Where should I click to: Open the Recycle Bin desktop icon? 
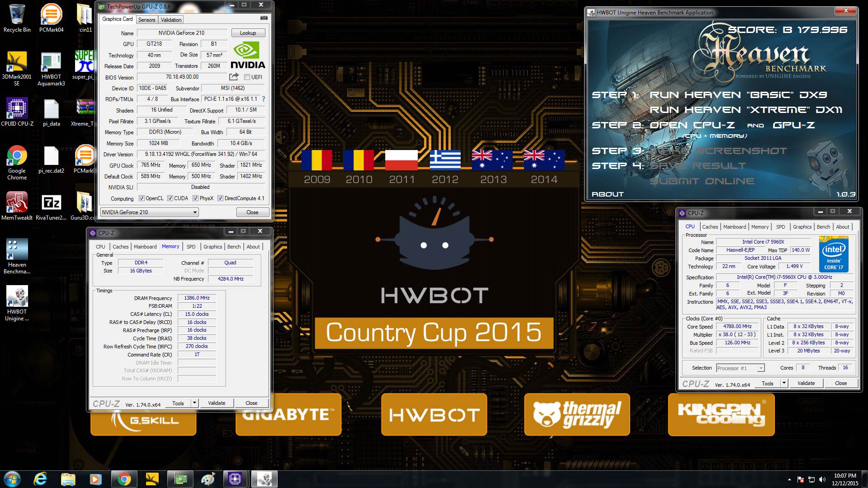tap(17, 18)
